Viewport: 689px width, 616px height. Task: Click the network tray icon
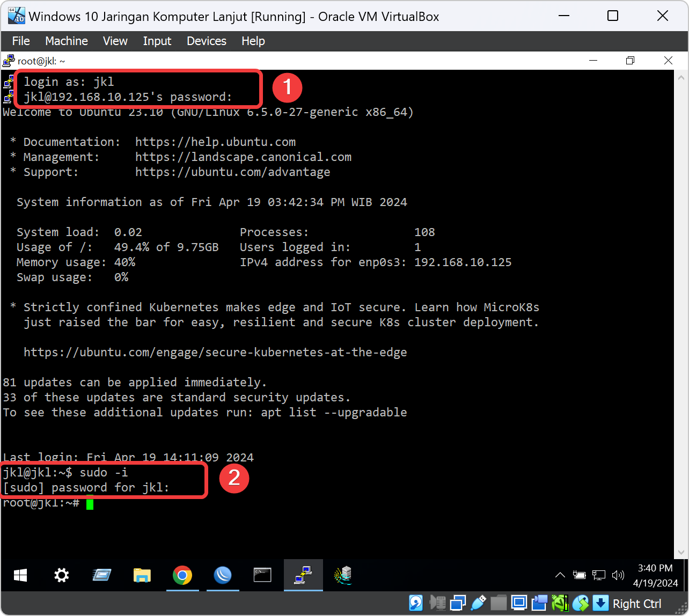pos(599,575)
